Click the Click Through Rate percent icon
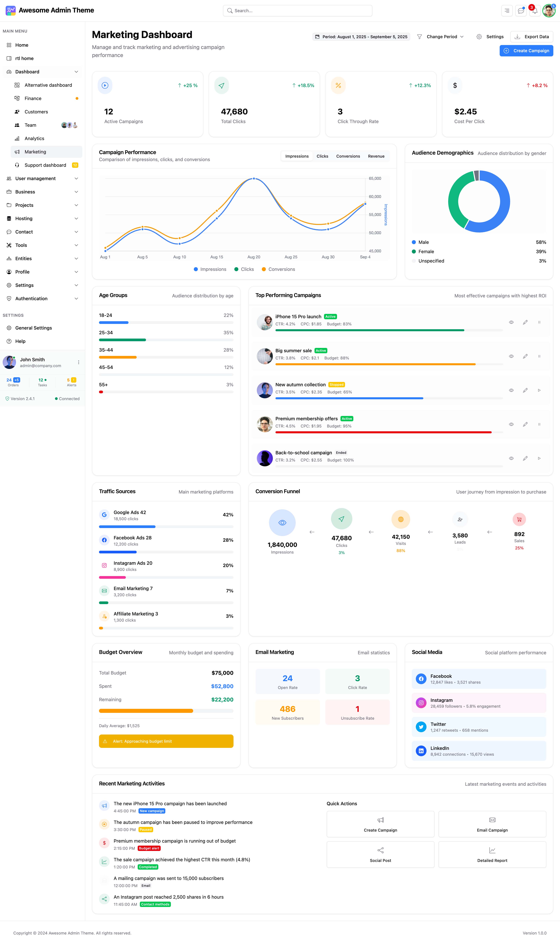Viewport: 560px width, 945px height. click(338, 85)
